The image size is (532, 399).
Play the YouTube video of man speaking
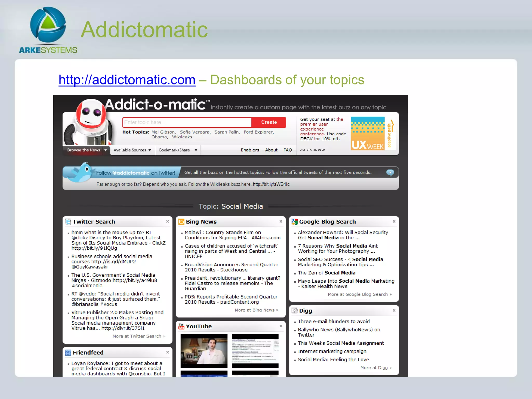204,351
